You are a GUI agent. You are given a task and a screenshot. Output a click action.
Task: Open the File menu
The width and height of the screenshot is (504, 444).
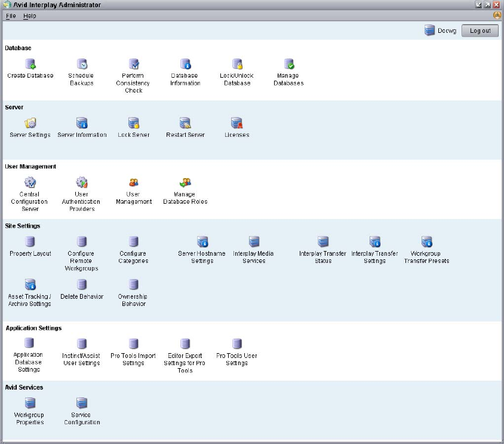pyautogui.click(x=11, y=16)
